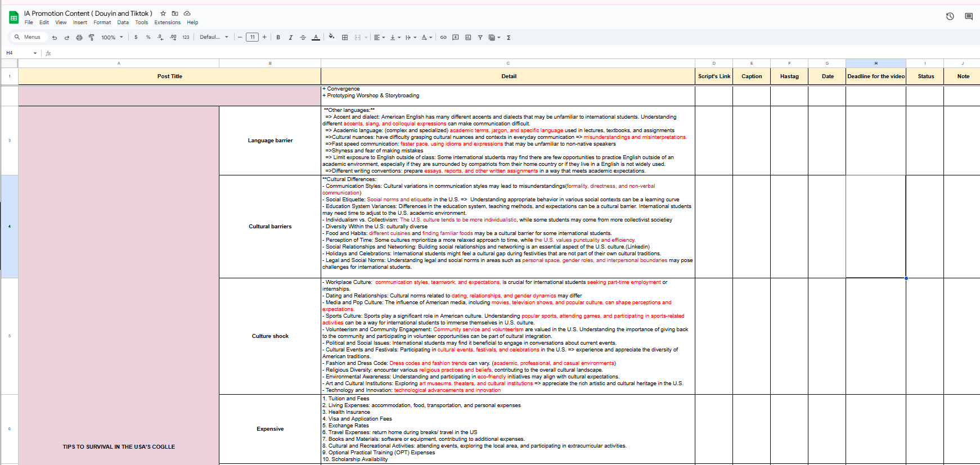The height and width of the screenshot is (465, 980).
Task: Open the Tools menu
Action: (x=141, y=22)
